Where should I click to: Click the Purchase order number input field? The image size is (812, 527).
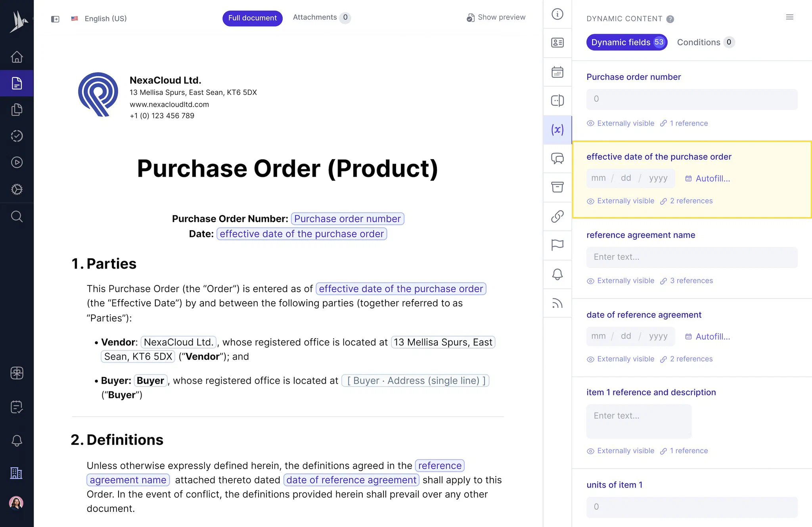[692, 99]
